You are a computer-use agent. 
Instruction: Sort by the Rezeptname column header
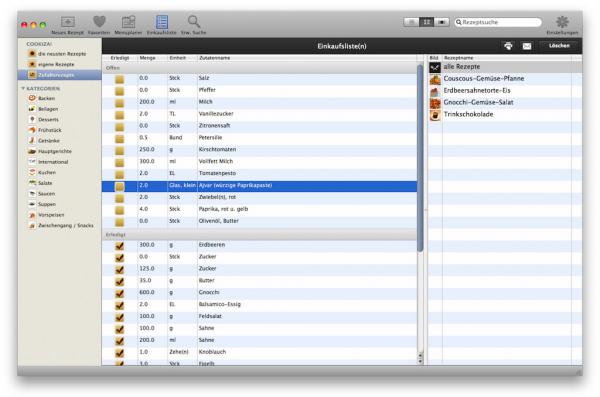[x=507, y=58]
